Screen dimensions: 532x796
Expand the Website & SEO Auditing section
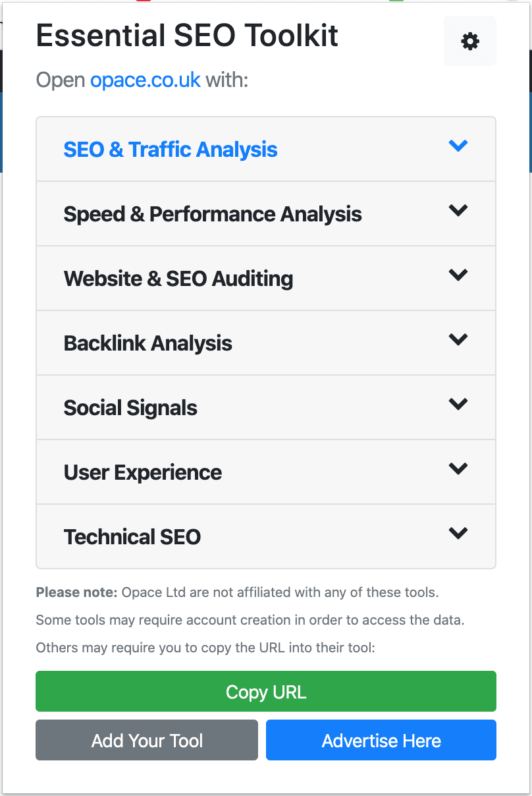178,278
